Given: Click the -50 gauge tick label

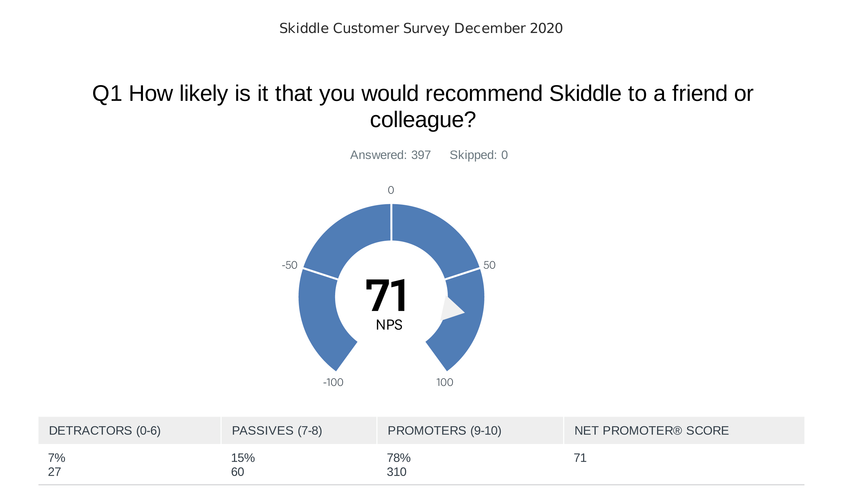Looking at the screenshot, I should pos(290,265).
